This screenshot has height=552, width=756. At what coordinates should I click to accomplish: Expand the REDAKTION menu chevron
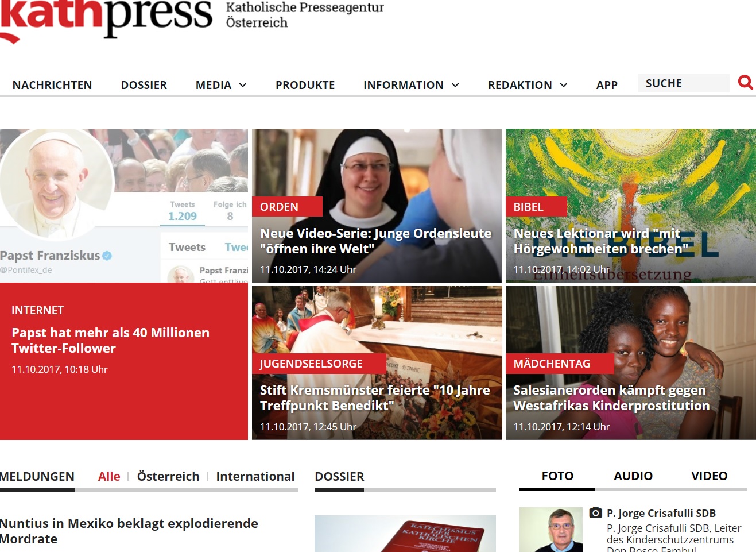click(564, 85)
